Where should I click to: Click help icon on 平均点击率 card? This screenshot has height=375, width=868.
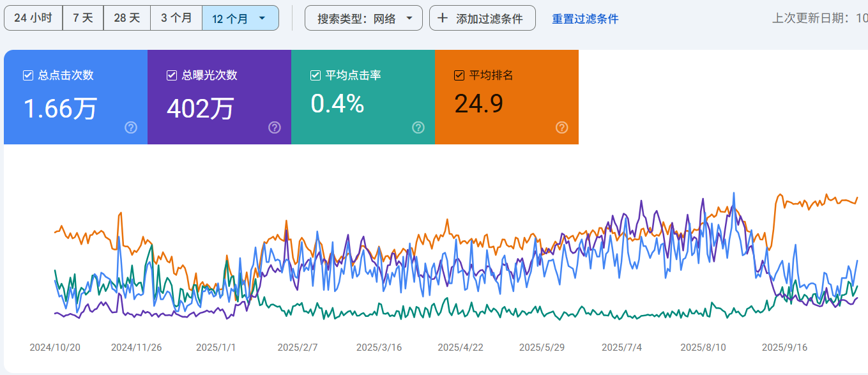point(418,128)
